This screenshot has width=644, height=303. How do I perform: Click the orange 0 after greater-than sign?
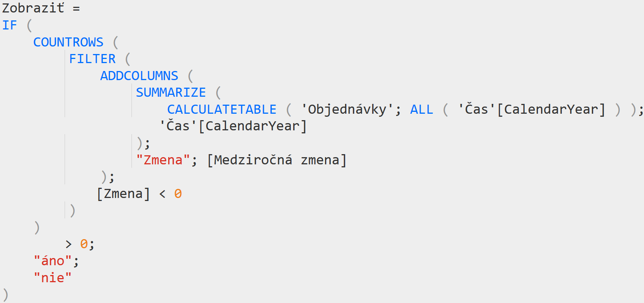(x=84, y=244)
